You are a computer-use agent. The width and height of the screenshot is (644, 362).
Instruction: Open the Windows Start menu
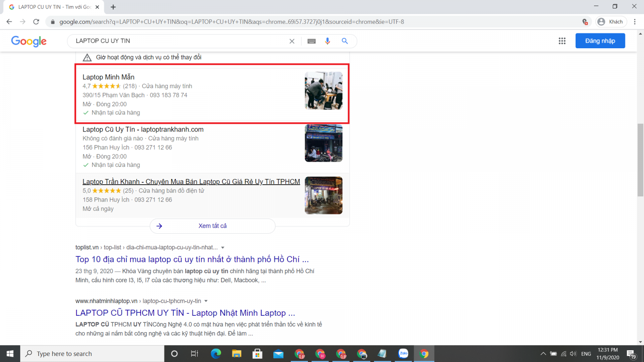(10, 354)
